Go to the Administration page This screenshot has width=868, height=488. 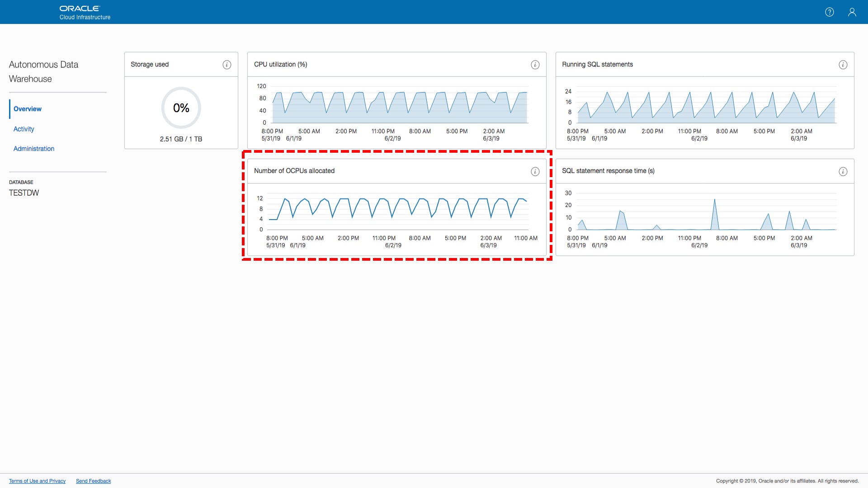(x=34, y=149)
